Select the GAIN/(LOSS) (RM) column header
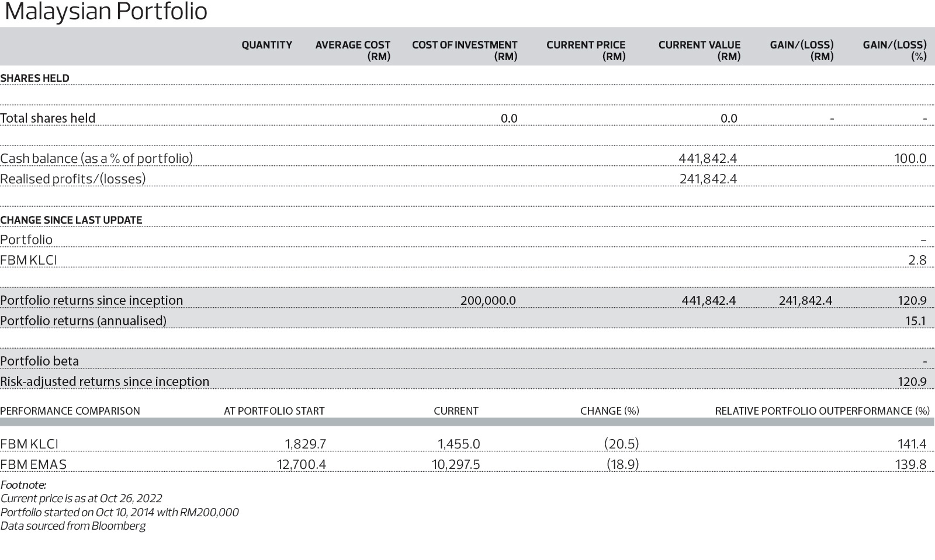 tap(802, 51)
